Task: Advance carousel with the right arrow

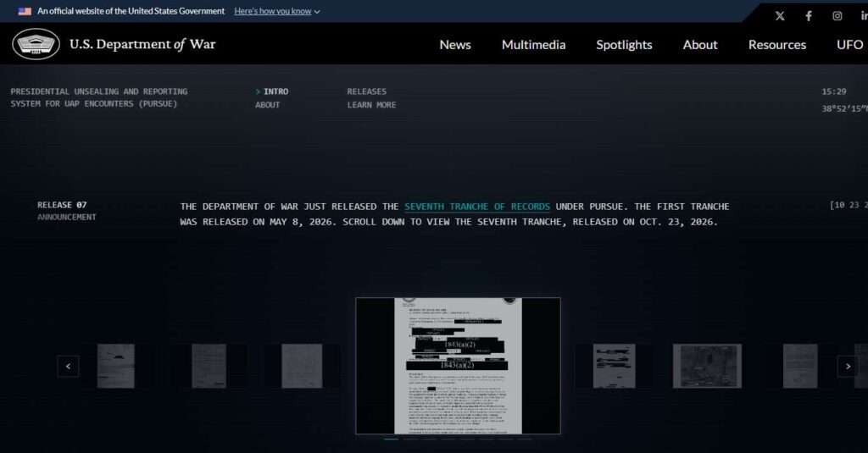Action: coord(848,366)
